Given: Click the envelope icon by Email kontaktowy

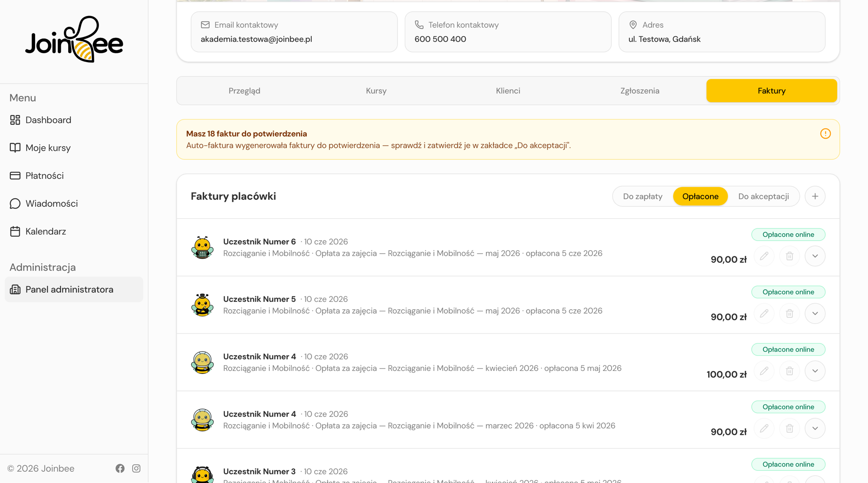Looking at the screenshot, I should [205, 25].
